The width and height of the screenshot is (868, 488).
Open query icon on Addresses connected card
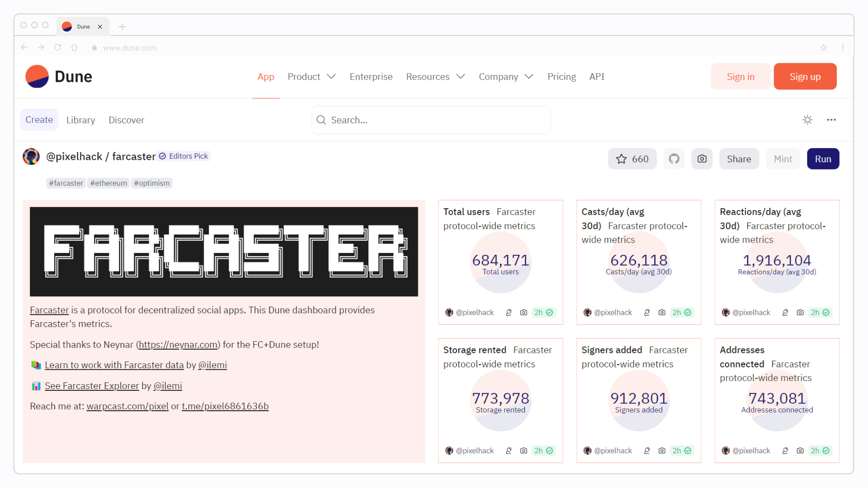[x=786, y=450]
